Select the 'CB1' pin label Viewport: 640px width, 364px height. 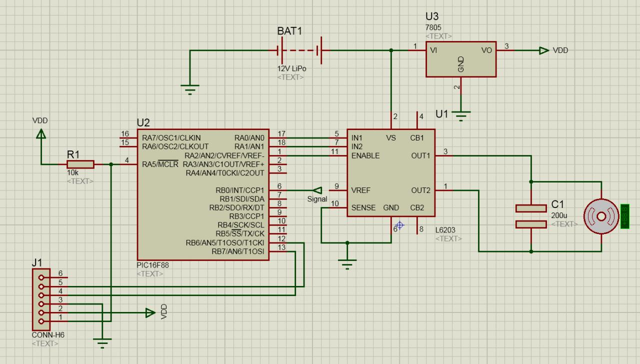point(418,137)
